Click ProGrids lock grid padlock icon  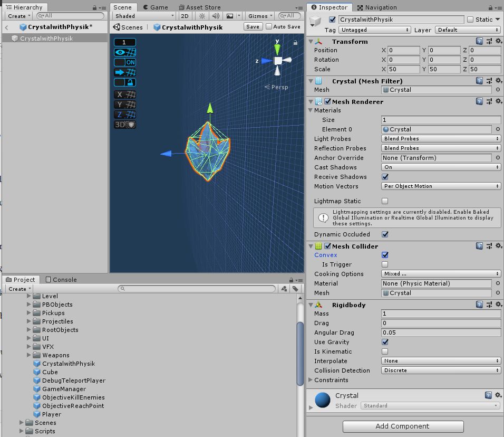(130, 83)
